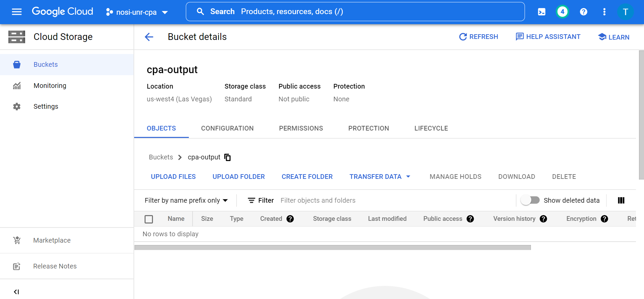Screen dimensions: 644x299
Task: Click Upload Files
Action: 173,177
